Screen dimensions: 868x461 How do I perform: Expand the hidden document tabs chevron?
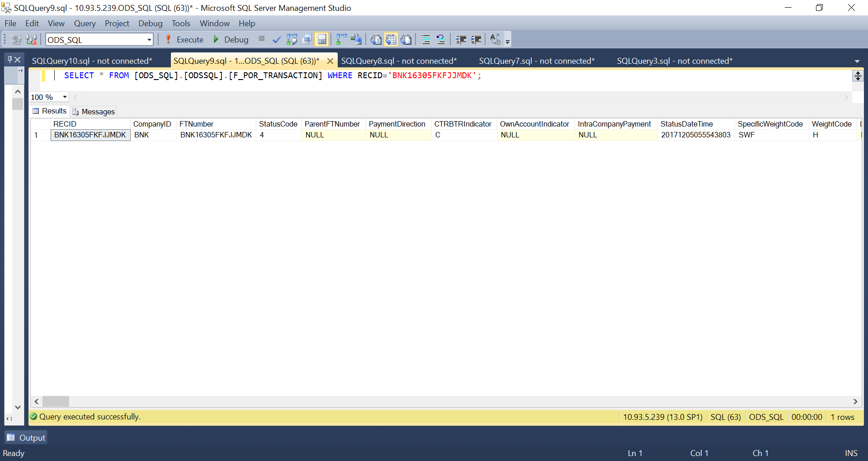click(x=857, y=61)
